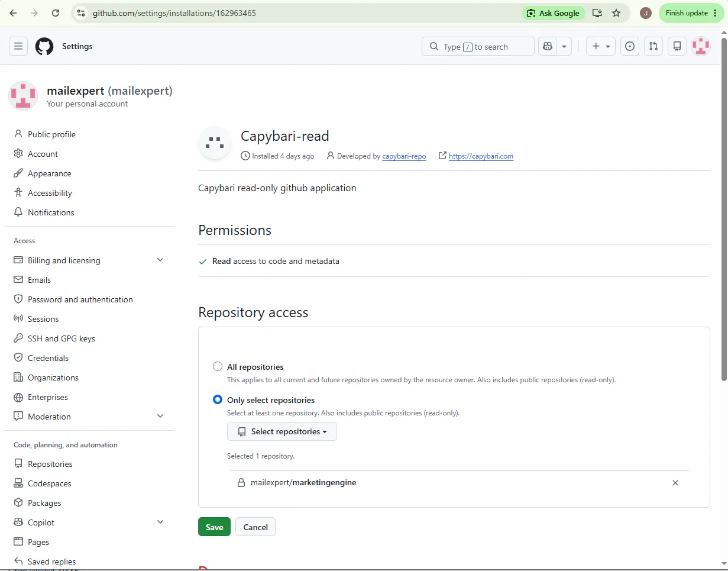Open the https://capybari.com link

481,156
